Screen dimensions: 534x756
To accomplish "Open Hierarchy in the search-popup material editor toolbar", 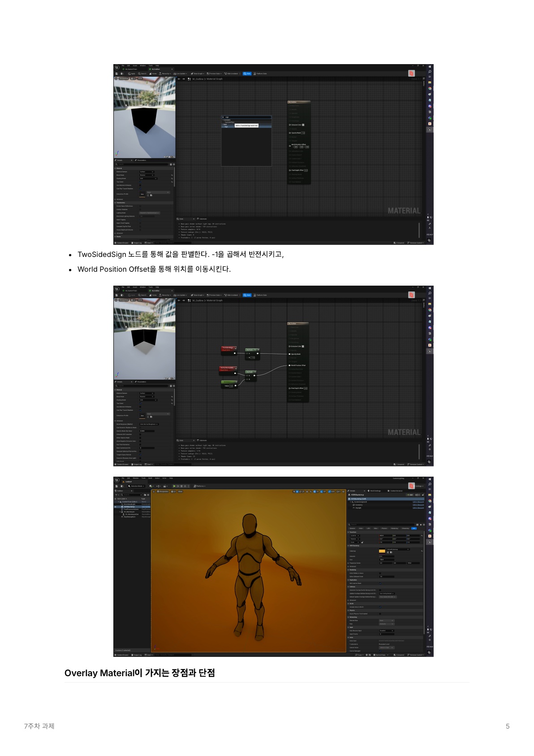I will (165, 74).
